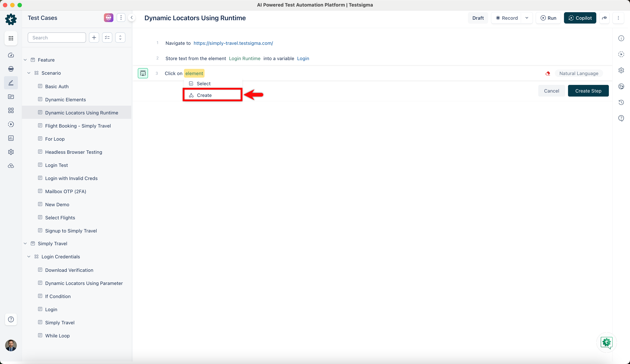The image size is (630, 364).
Task: Open the Copilot assistant
Action: pyautogui.click(x=580, y=18)
